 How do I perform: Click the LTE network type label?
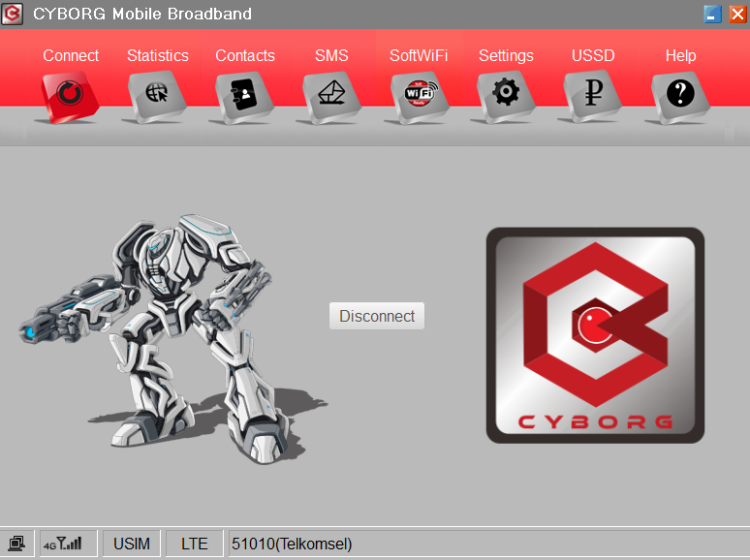tap(194, 544)
